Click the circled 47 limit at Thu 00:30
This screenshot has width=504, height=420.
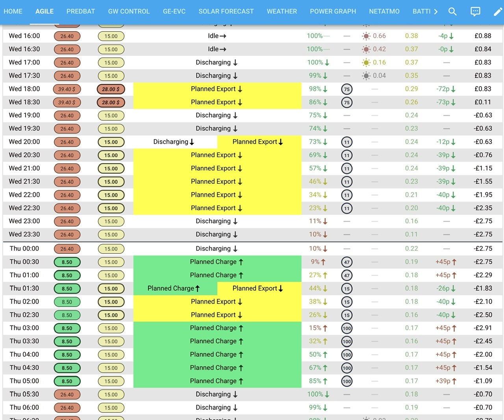point(346,262)
